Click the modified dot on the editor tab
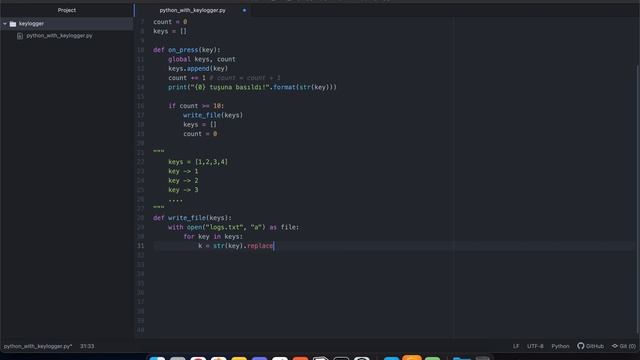The width and height of the screenshot is (640, 360). point(244,10)
